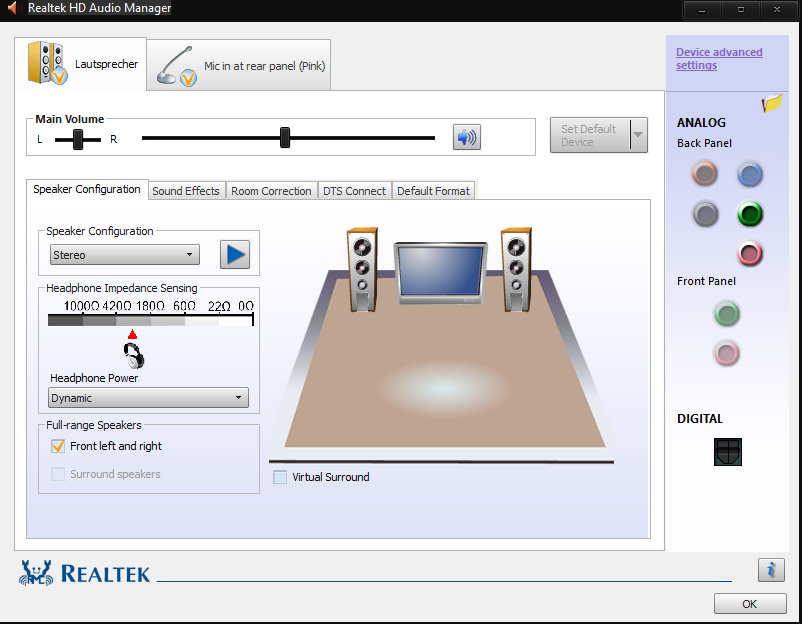Image resolution: width=802 pixels, height=624 pixels.
Task: Click the gray back panel jack
Action: [x=705, y=214]
